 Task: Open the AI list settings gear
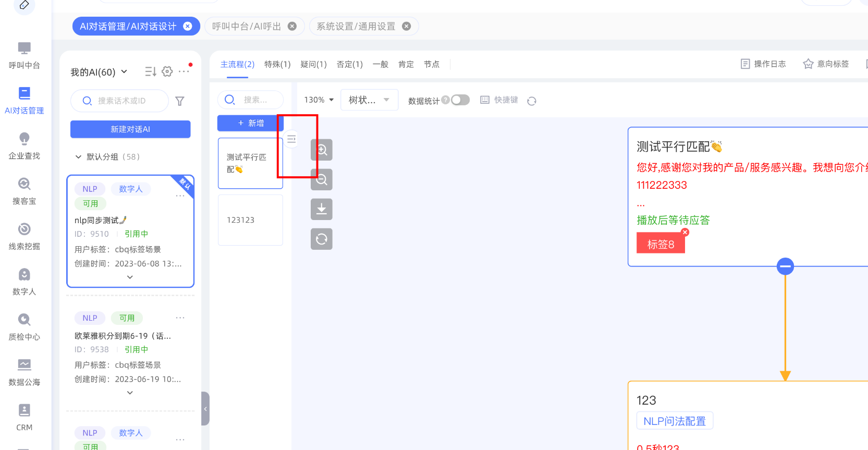pos(167,72)
